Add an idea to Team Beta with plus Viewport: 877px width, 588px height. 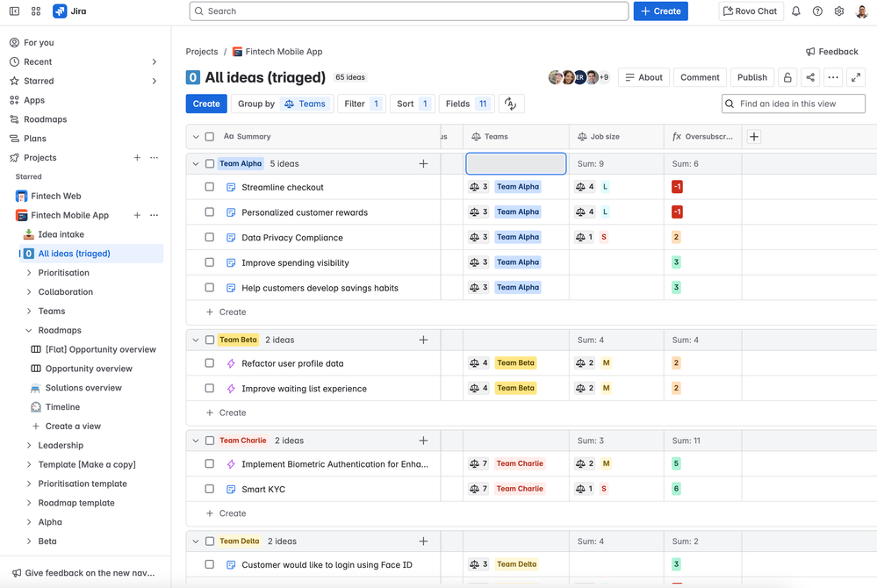423,340
